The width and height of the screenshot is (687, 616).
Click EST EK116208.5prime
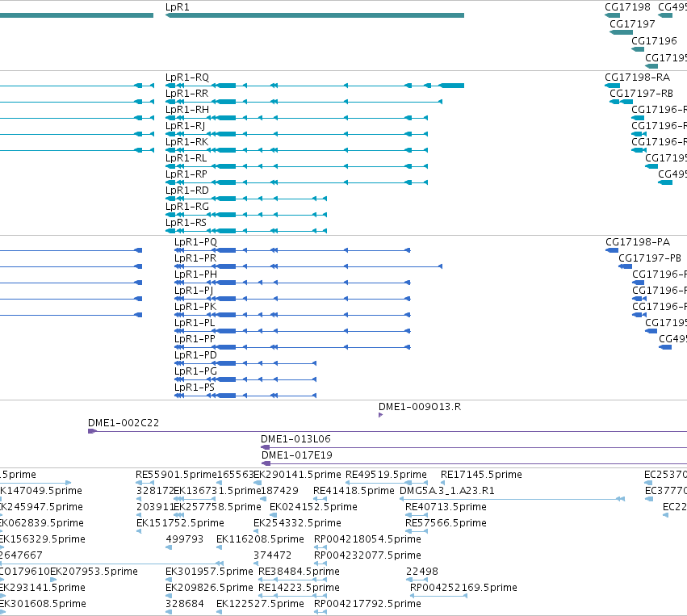coord(260,539)
